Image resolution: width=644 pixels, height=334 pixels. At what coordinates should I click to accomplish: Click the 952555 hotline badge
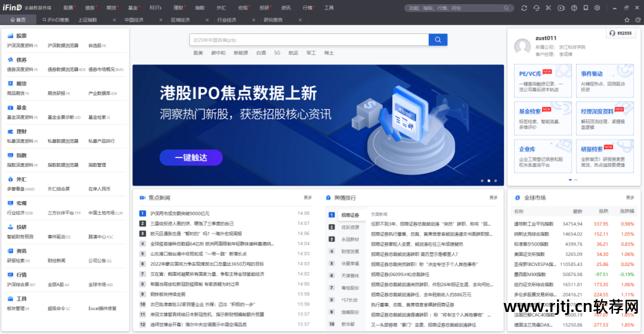tap(621, 33)
